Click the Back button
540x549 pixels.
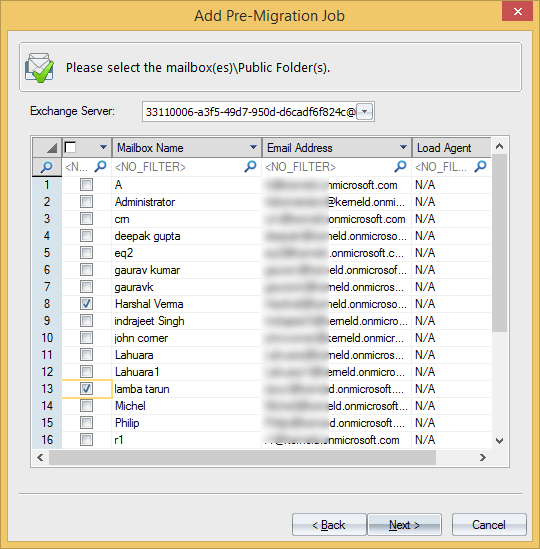coord(329,524)
